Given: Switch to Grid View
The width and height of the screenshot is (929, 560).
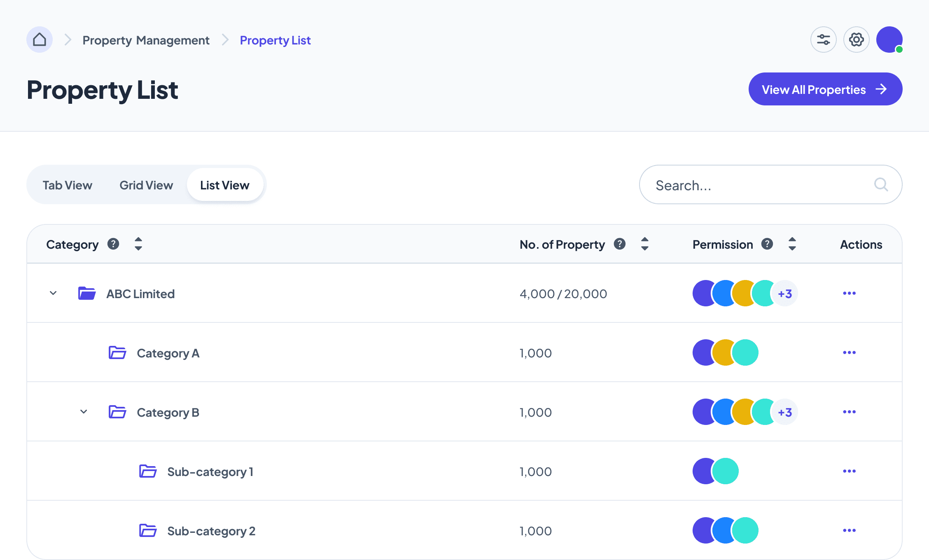Looking at the screenshot, I should pos(146,185).
